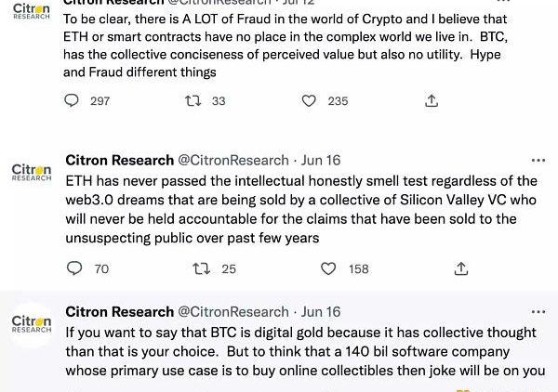Open Citron Research name on ETH smell test tweet
This screenshot has height=392, width=558.
[120, 161]
